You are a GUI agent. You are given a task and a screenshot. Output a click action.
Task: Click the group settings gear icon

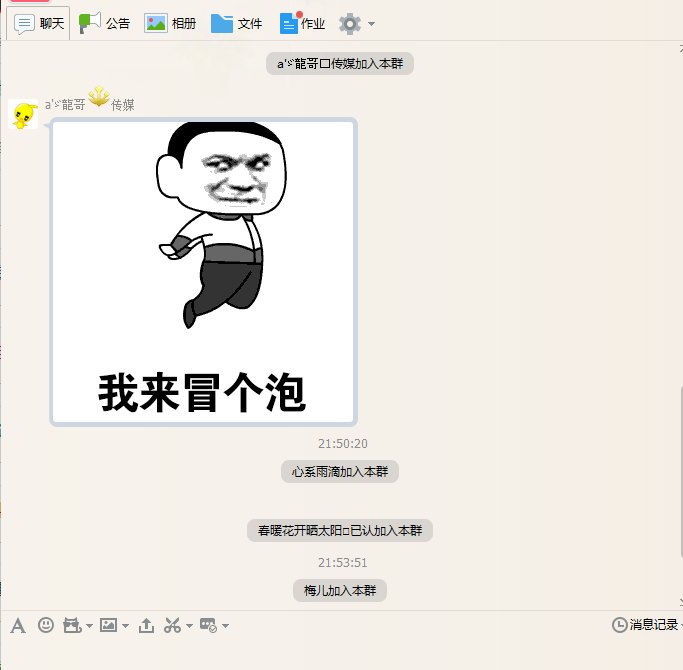tap(349, 23)
